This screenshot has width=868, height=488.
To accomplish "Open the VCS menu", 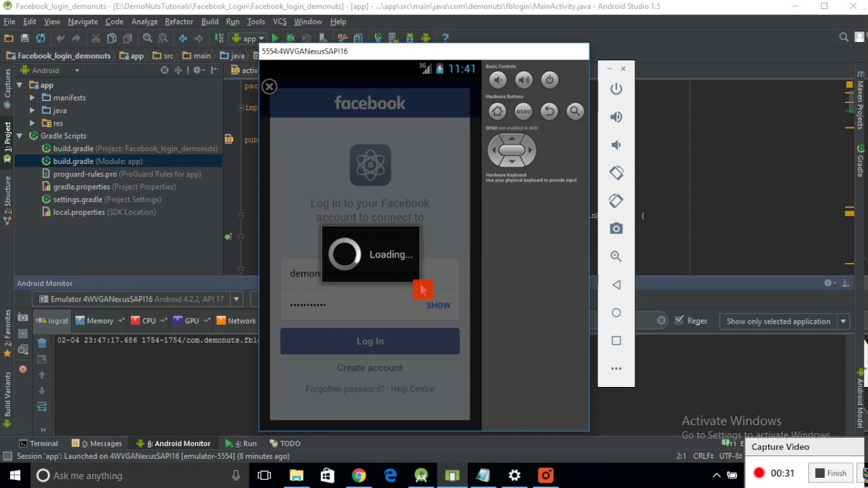I will pyautogui.click(x=279, y=22).
